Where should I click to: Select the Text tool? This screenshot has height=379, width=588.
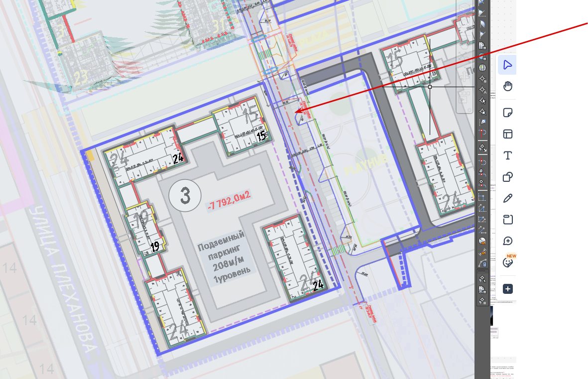click(507, 155)
